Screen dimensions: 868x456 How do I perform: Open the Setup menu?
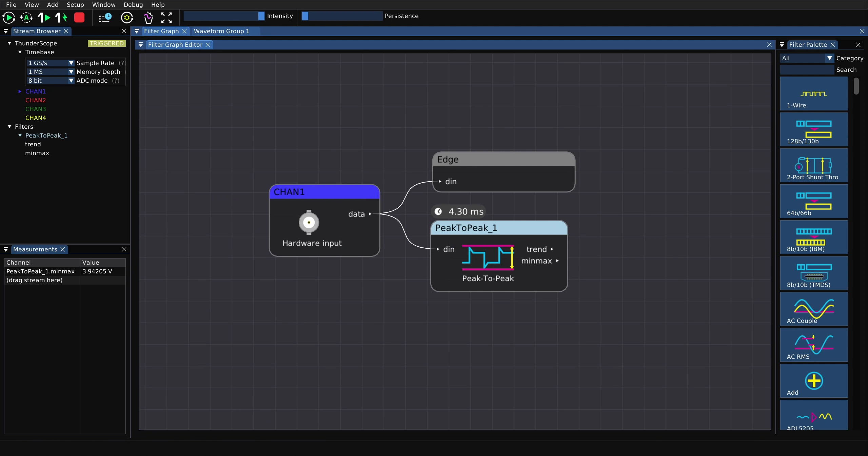[75, 4]
